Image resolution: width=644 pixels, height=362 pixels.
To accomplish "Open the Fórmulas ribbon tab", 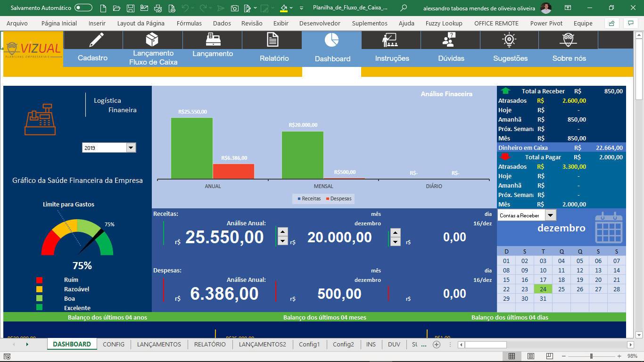I will click(x=189, y=23).
